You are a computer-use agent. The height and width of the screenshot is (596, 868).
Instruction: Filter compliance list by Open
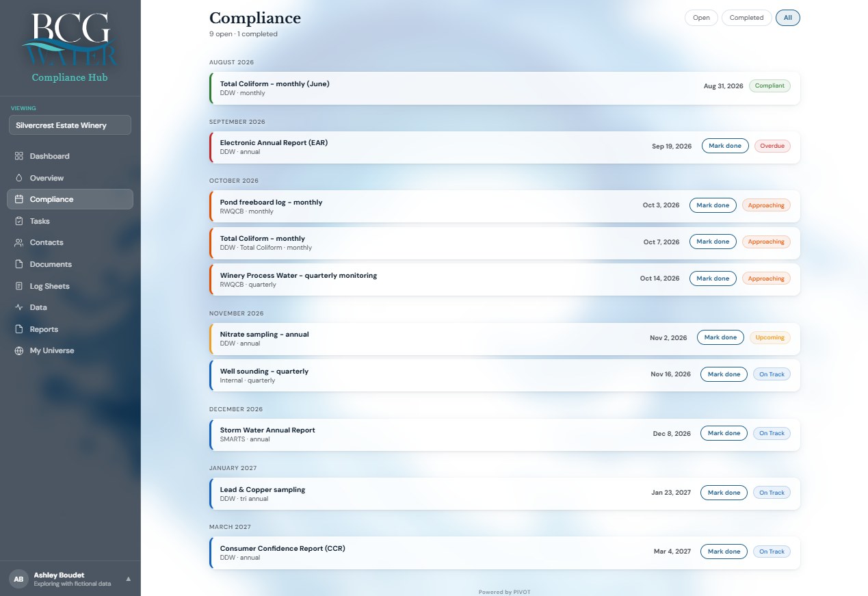tap(701, 18)
